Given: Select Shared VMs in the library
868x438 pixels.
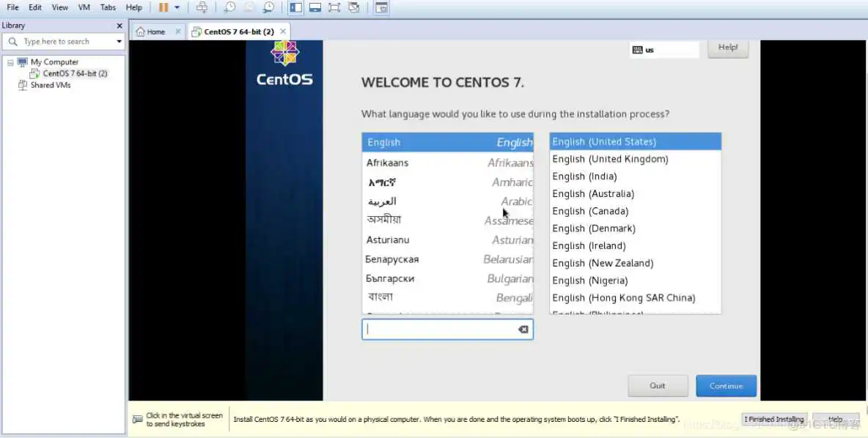Looking at the screenshot, I should point(50,85).
